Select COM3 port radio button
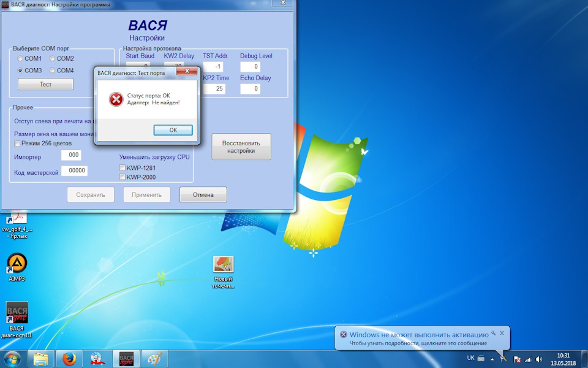 tap(20, 70)
